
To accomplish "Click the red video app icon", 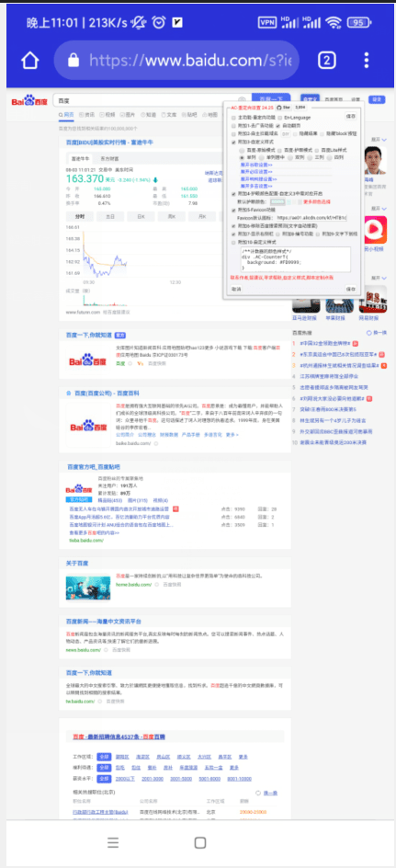I will [376, 230].
